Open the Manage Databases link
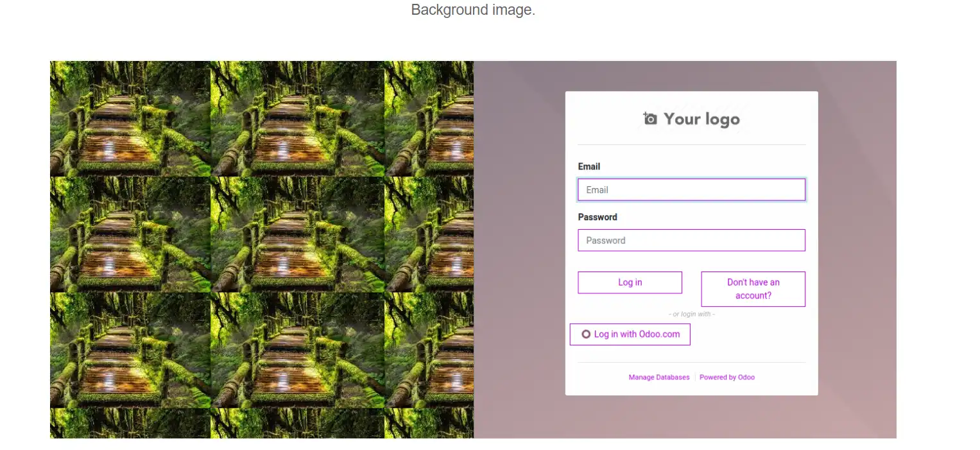The width and height of the screenshot is (980, 450). point(658,377)
